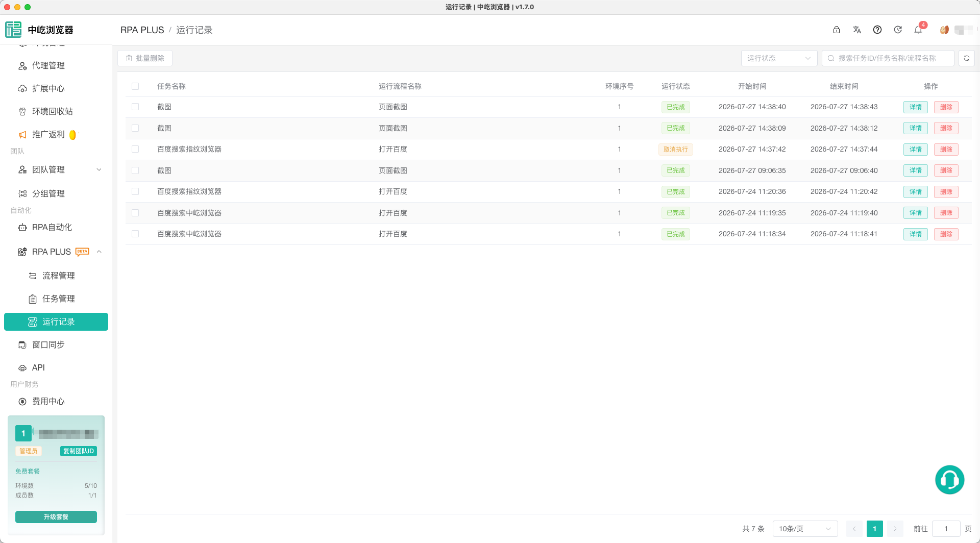
Task: Click 详情 for the first 截图 record
Action: [916, 107]
